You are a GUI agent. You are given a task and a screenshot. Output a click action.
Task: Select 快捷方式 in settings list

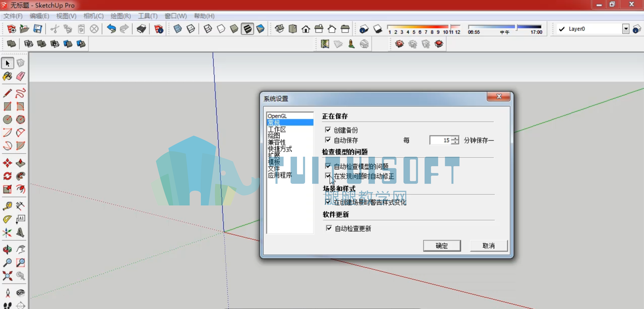click(280, 149)
